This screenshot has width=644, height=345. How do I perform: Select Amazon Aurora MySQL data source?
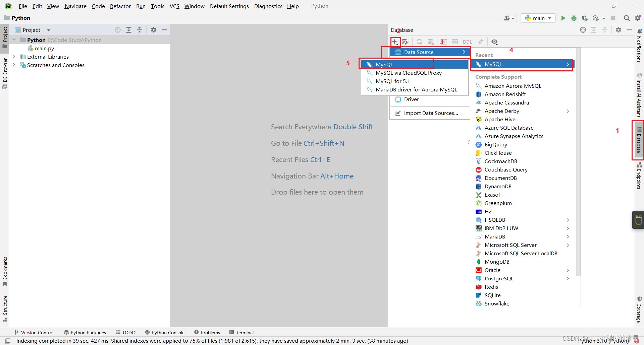tap(523, 86)
